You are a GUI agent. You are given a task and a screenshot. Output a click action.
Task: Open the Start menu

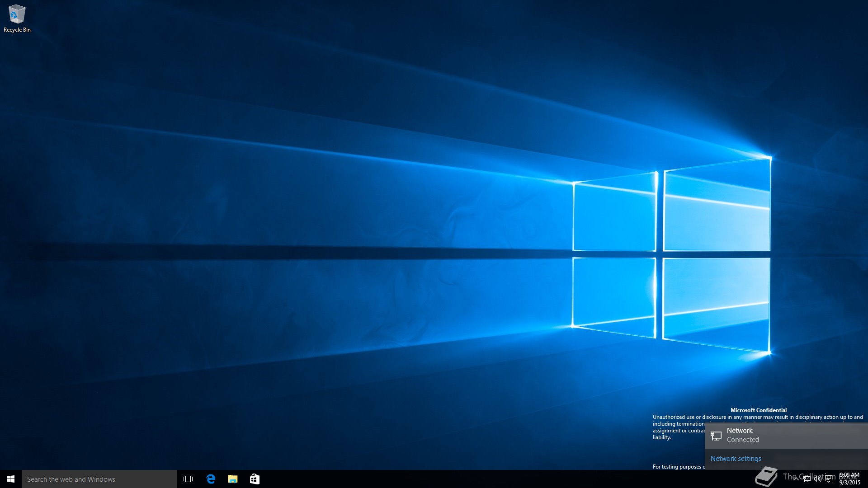tap(11, 479)
